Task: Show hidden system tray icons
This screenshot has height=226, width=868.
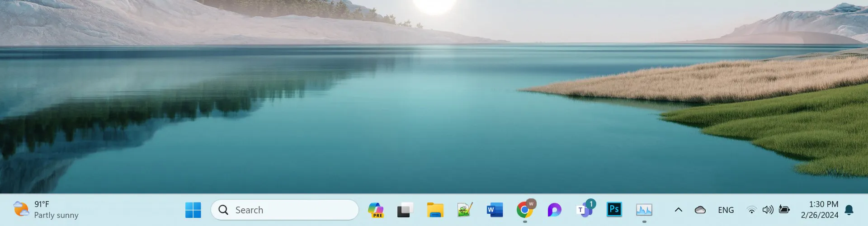Action: click(x=679, y=210)
